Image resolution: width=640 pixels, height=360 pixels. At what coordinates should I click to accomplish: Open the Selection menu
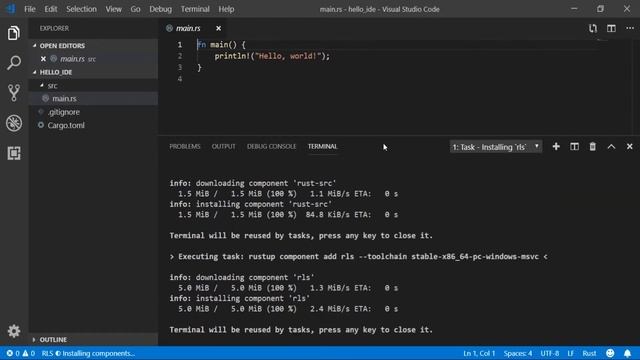[81, 9]
